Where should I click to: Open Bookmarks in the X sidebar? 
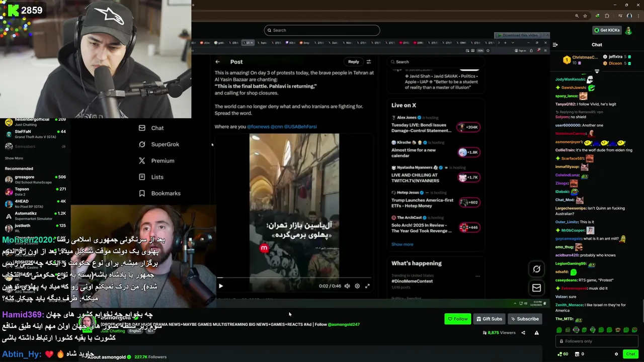tap(159, 193)
